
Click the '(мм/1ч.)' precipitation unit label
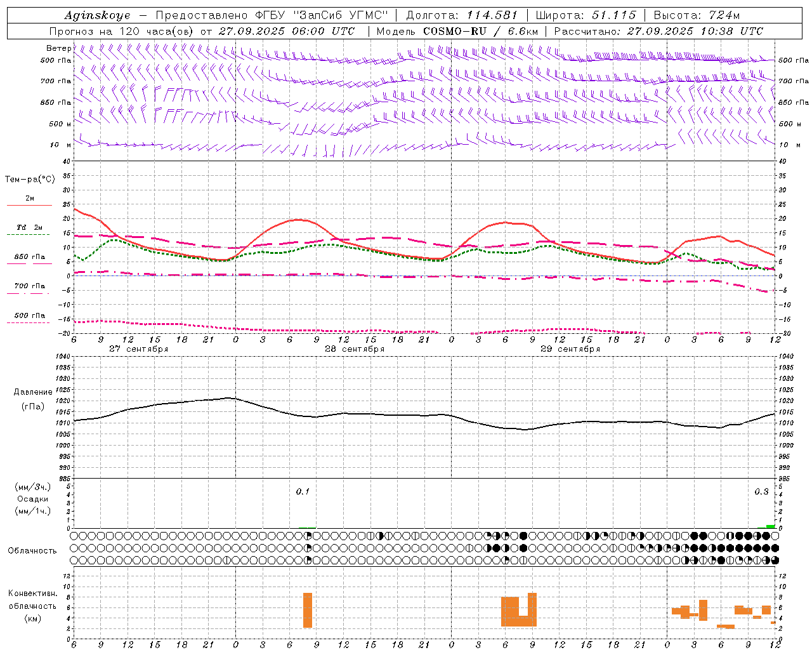(33, 512)
